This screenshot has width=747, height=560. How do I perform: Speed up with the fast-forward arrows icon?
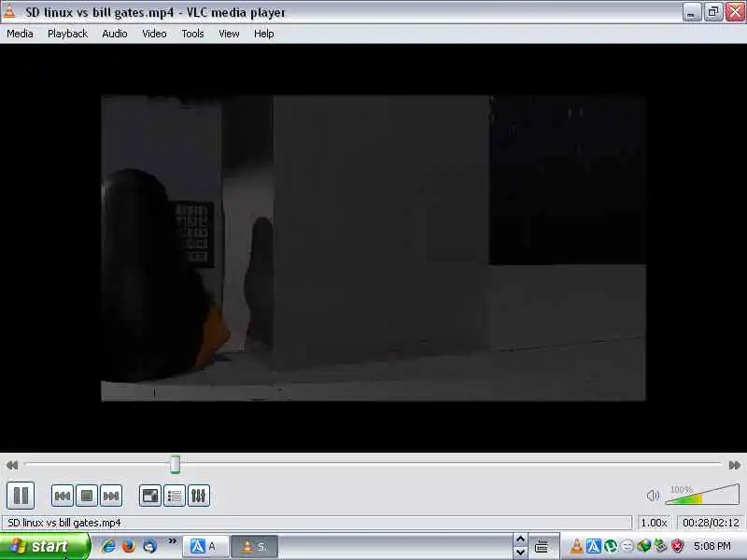click(735, 465)
